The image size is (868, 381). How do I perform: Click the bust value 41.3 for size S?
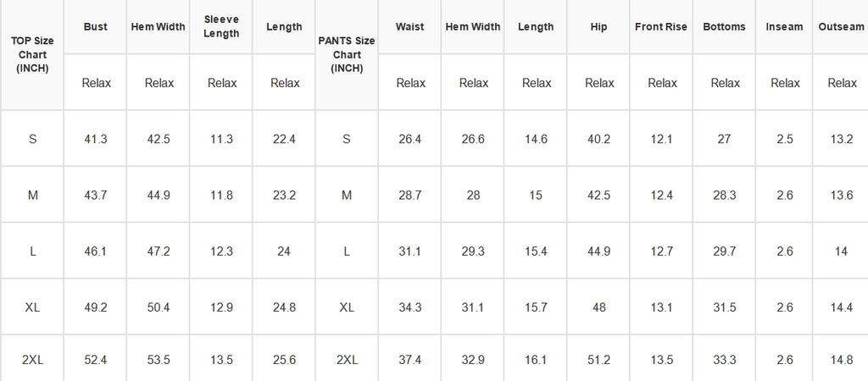pos(95,139)
